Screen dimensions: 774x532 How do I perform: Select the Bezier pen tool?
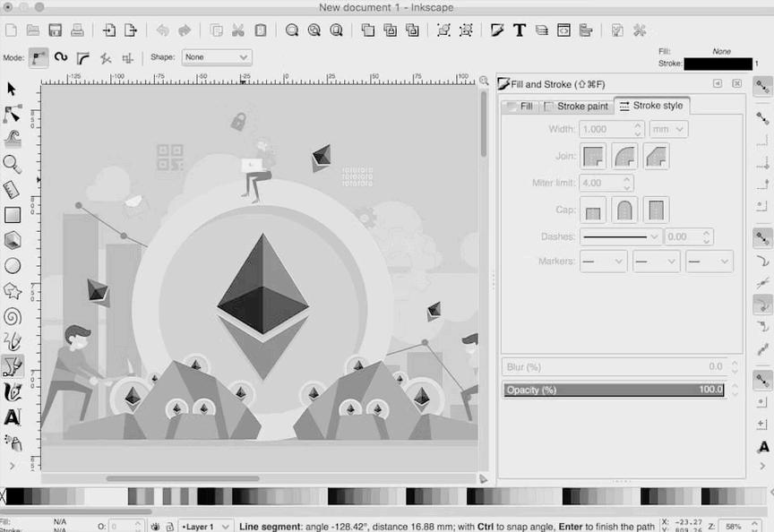point(13,366)
